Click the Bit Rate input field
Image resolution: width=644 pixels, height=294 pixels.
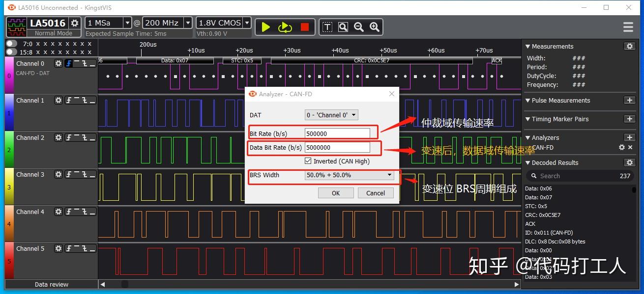pos(337,134)
